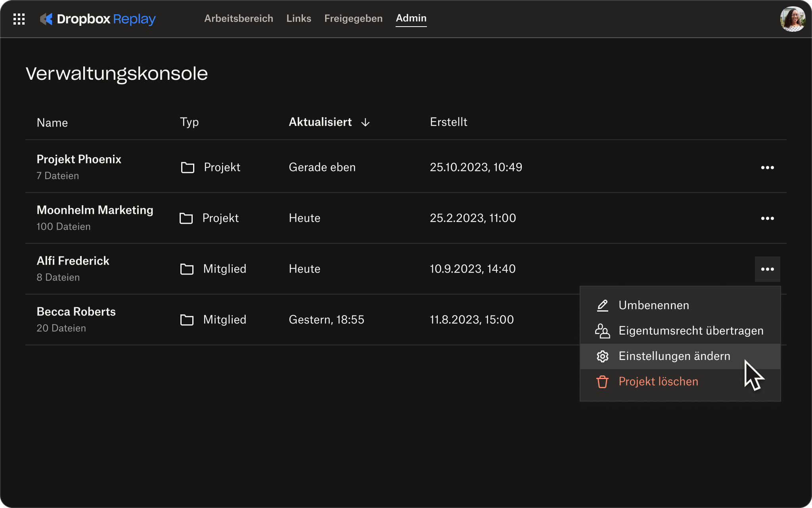Open the Links page
Screen dimensions: 812x508
coord(299,18)
